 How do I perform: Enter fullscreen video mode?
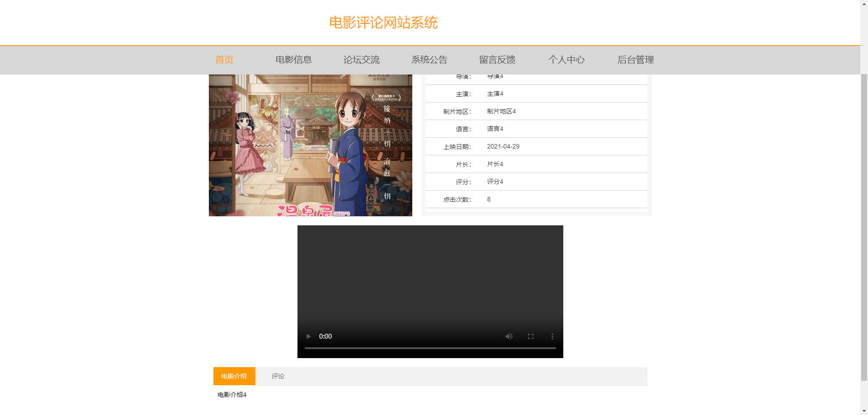click(531, 336)
